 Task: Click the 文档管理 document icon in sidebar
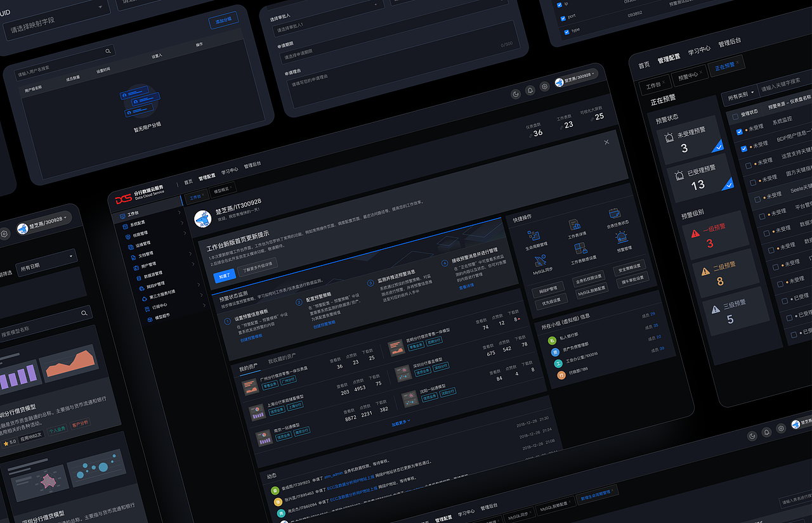(x=133, y=257)
